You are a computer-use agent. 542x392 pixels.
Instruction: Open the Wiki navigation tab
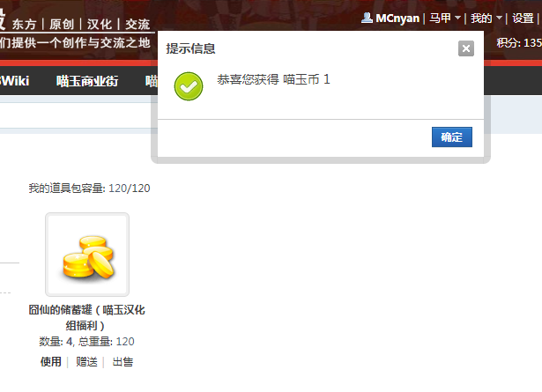point(14,81)
